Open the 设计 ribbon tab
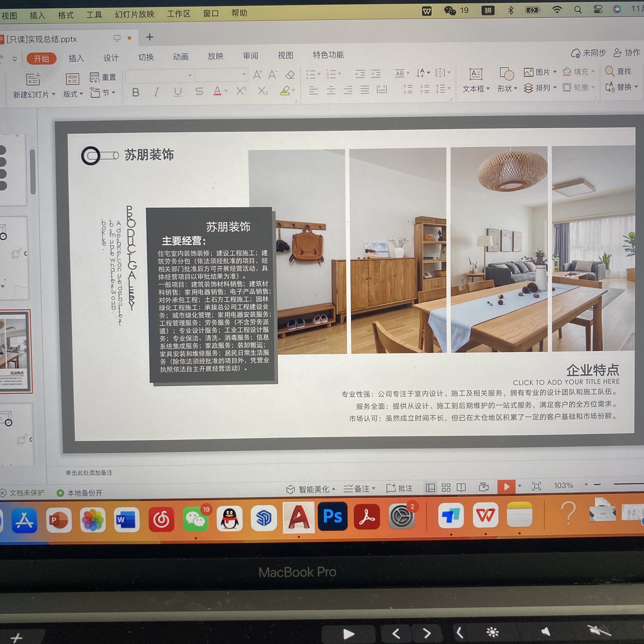 [111, 58]
